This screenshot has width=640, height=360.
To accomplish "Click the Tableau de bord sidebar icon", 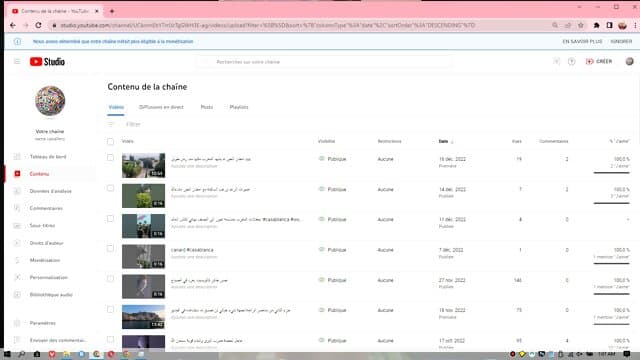I will click(17, 157).
